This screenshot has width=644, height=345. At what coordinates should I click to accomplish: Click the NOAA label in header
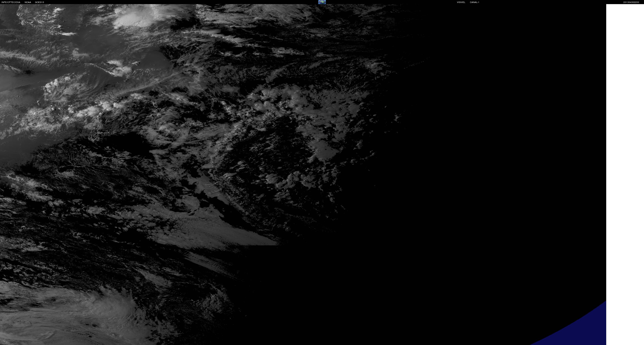[x=28, y=2]
